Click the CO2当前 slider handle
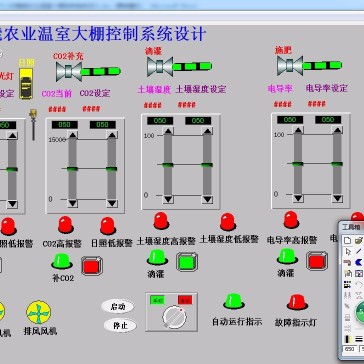This screenshot has width=364, height=364. pos(72,169)
